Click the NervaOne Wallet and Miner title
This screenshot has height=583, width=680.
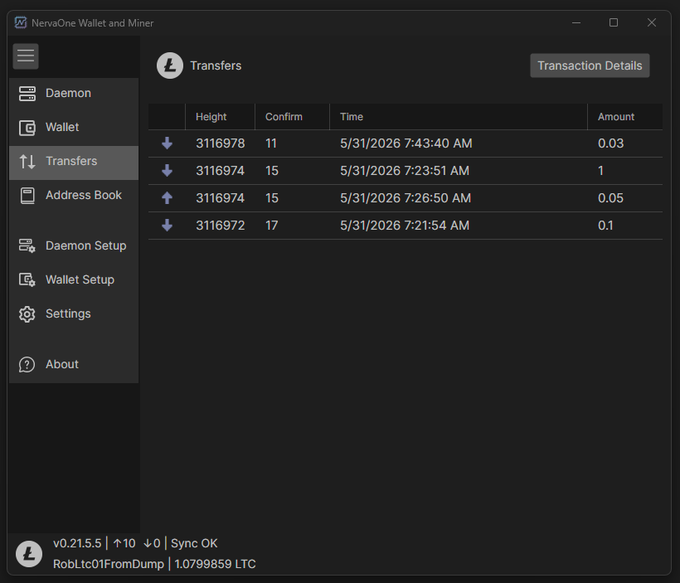[92, 23]
